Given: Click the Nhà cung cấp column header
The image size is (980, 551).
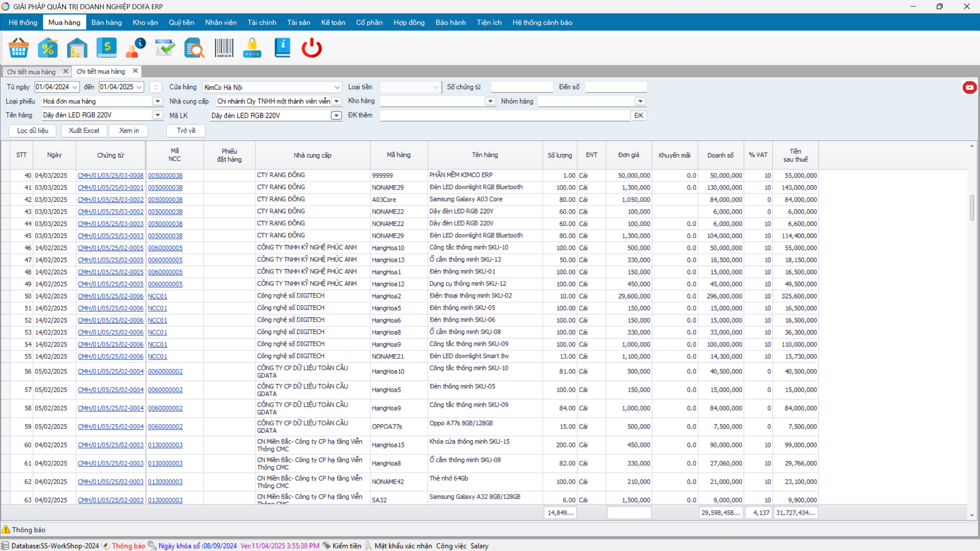Looking at the screenshot, I should pos(312,155).
